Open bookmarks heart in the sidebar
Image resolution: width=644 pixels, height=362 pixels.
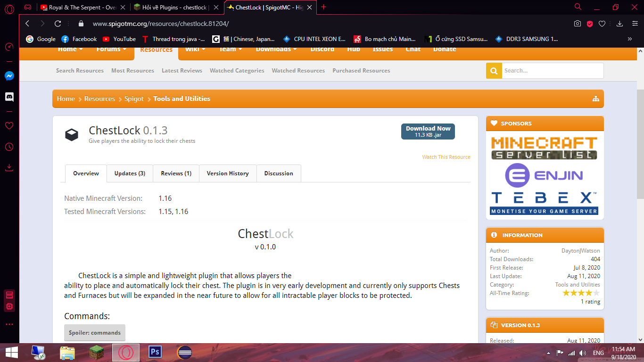pyautogui.click(x=9, y=126)
